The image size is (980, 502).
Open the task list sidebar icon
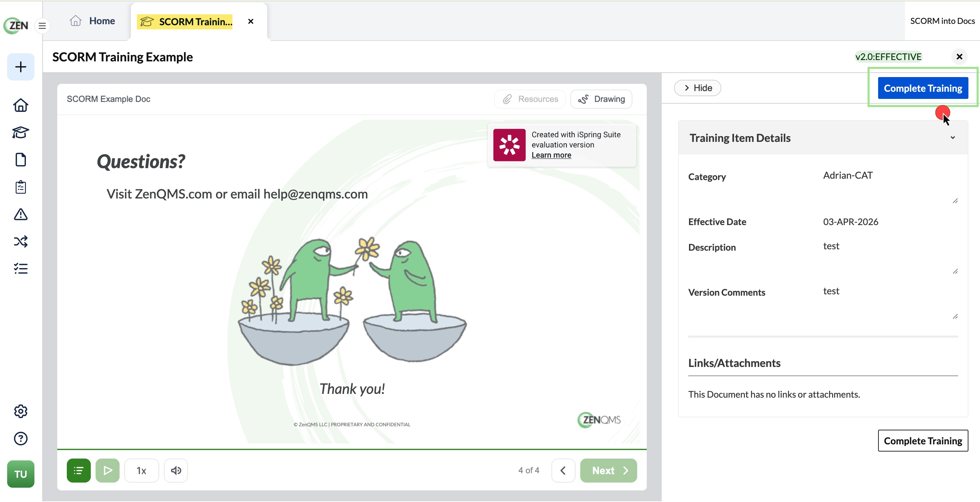tap(20, 268)
